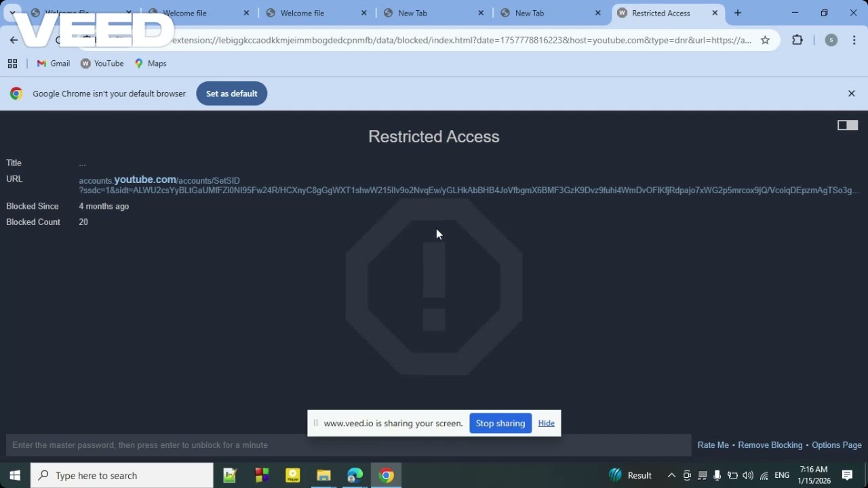Open the Result widget in taskbar
Image resolution: width=868 pixels, height=488 pixels.
pyautogui.click(x=631, y=476)
